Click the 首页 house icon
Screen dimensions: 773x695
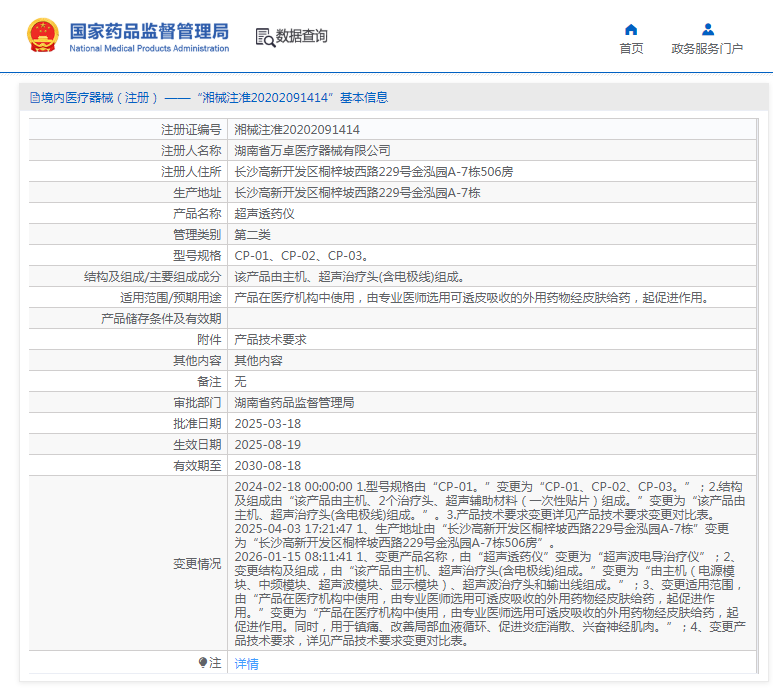tap(631, 29)
